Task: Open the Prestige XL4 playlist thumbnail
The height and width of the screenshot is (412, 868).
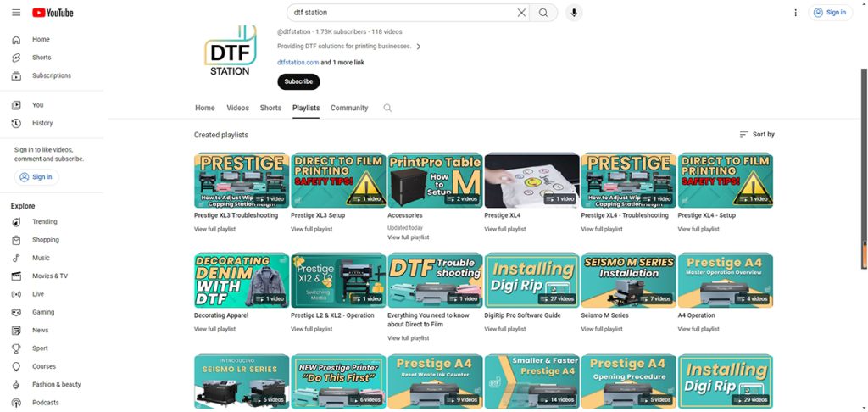Action: 532,181
